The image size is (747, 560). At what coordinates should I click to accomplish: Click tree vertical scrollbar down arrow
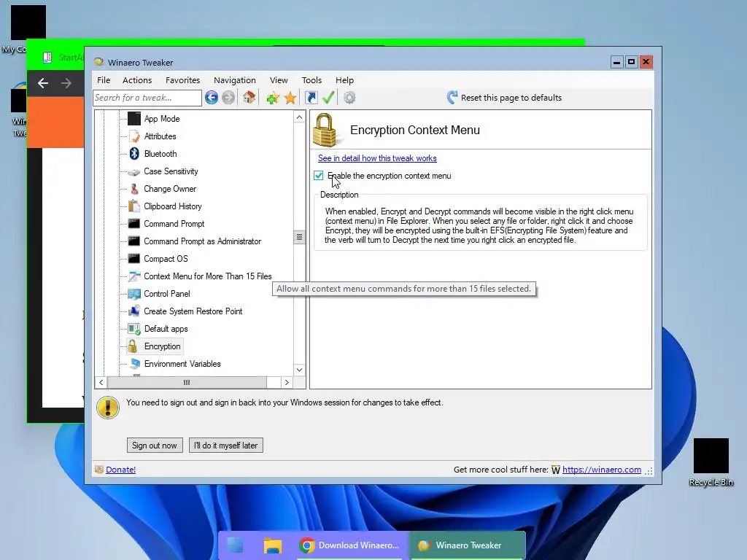[299, 370]
